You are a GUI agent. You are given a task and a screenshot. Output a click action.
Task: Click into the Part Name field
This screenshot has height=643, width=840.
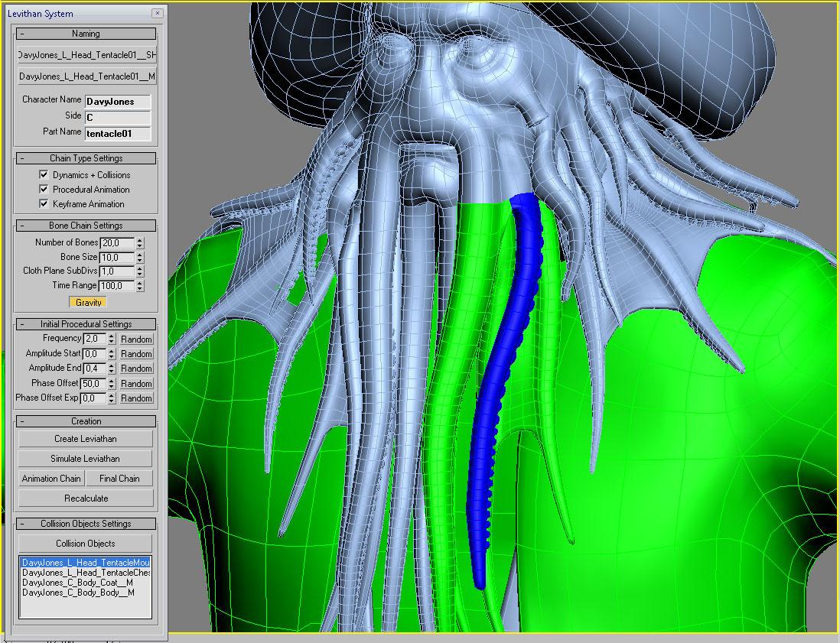[x=118, y=134]
